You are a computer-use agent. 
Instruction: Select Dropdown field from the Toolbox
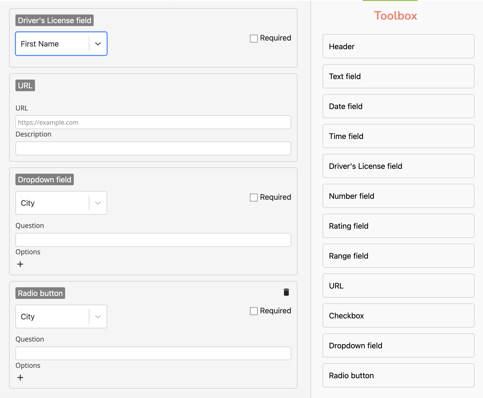(x=398, y=346)
